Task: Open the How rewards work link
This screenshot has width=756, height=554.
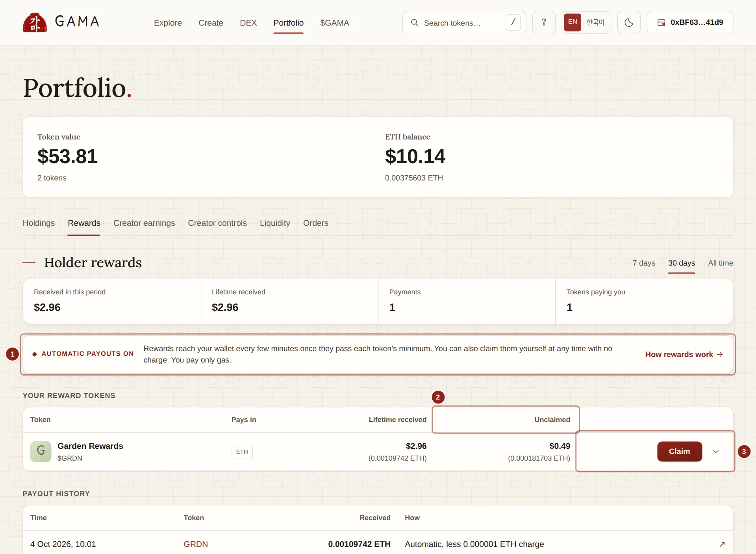Action: (684, 354)
